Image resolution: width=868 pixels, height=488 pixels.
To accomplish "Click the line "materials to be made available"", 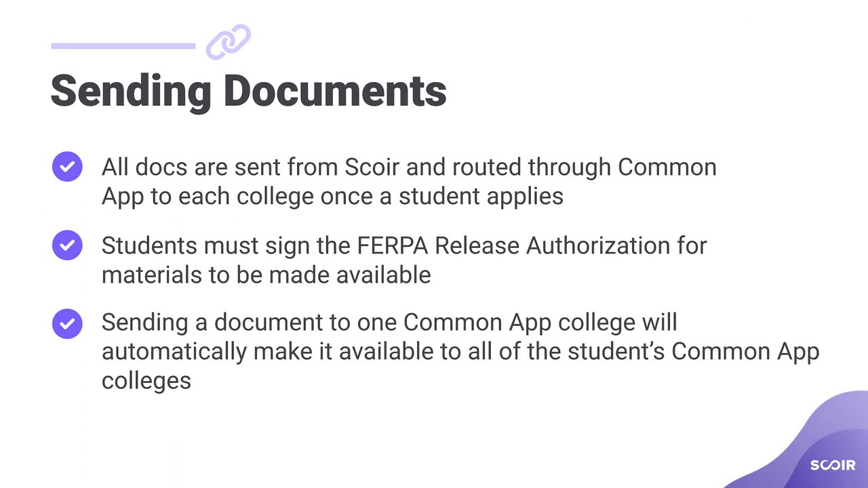I will pyautogui.click(x=266, y=275).
